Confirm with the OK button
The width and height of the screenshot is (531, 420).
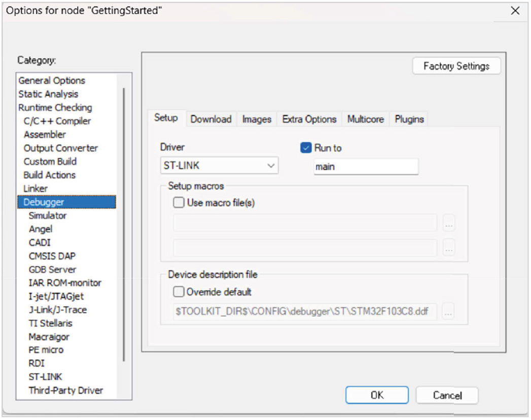click(377, 395)
